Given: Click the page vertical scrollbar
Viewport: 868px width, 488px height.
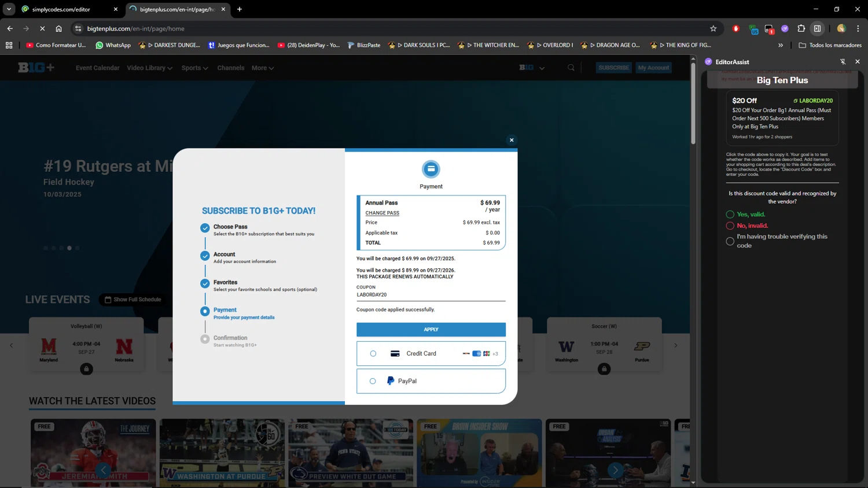Looking at the screenshot, I should pyautogui.click(x=693, y=103).
